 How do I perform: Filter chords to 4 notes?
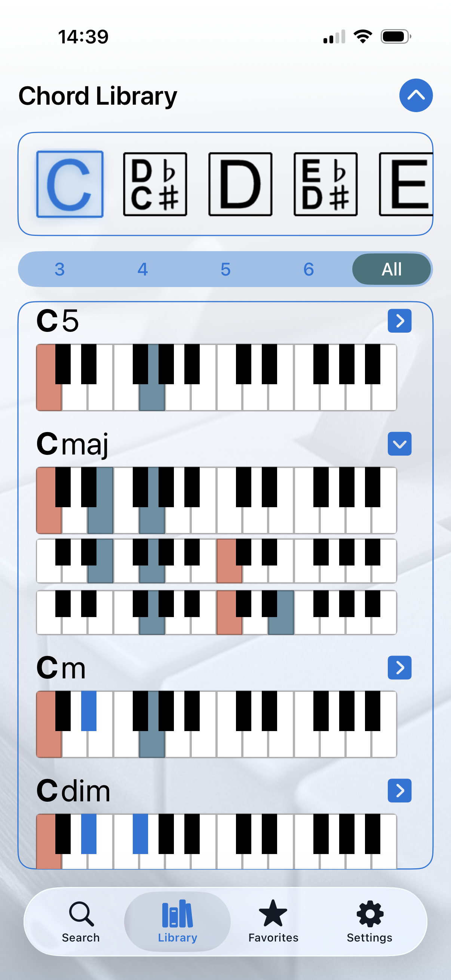click(x=143, y=269)
